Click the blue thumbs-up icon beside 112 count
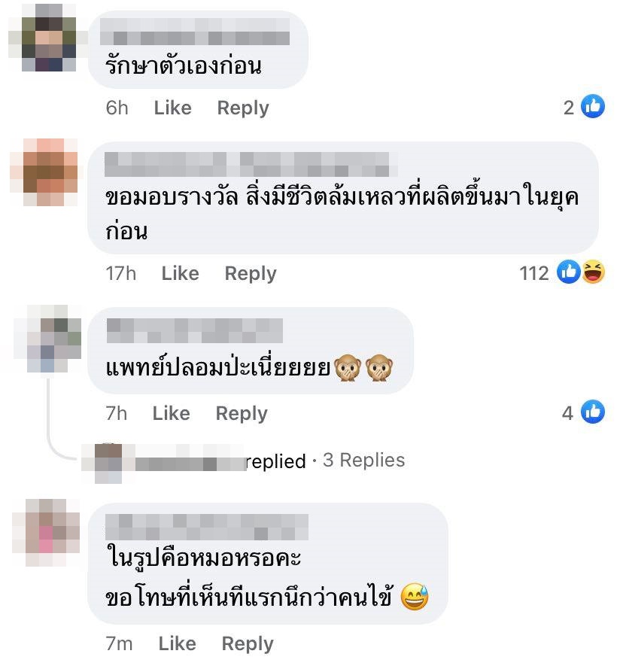Viewport: 623px width, 672px height. (x=569, y=272)
